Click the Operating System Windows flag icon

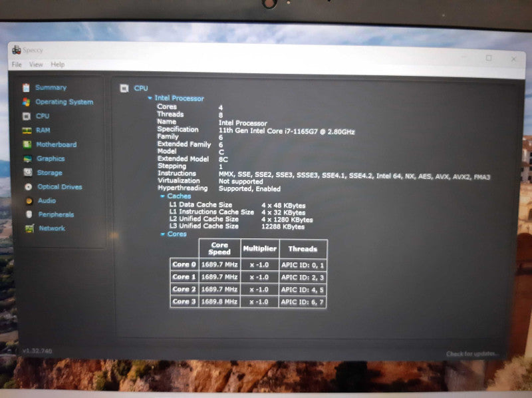[26, 102]
